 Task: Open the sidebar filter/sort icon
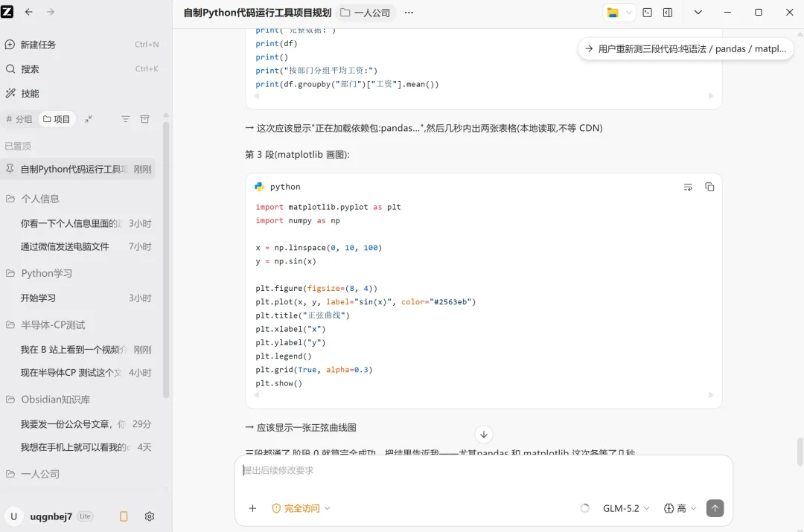[x=126, y=119]
